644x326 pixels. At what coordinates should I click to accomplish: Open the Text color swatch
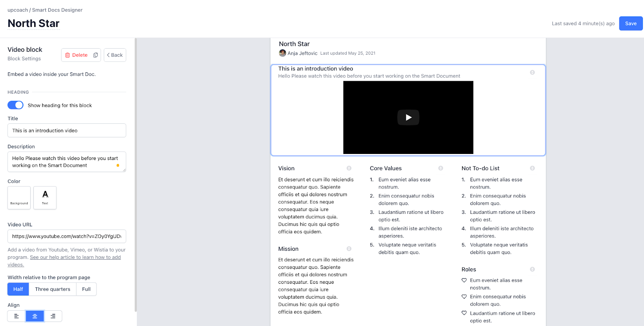point(45,198)
